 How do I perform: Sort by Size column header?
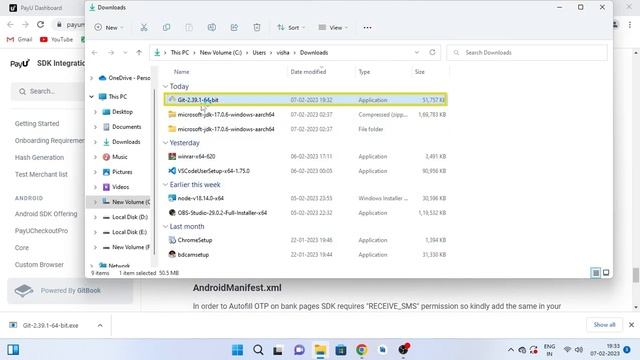click(x=420, y=72)
